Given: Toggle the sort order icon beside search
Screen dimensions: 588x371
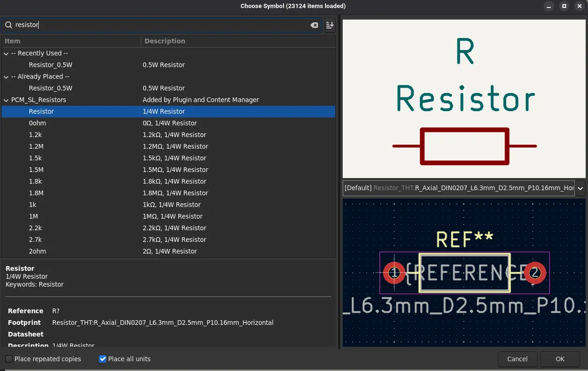Looking at the screenshot, I should coord(330,25).
